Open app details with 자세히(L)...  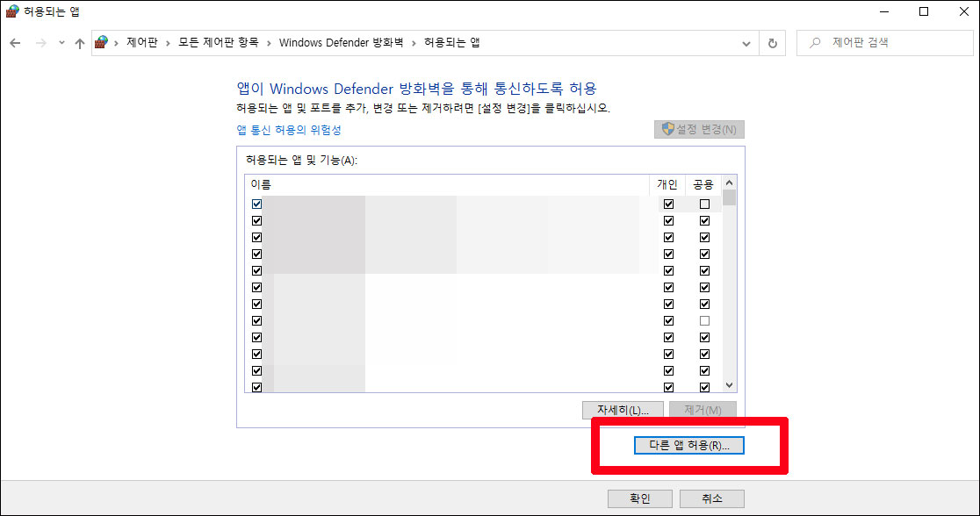tap(623, 410)
